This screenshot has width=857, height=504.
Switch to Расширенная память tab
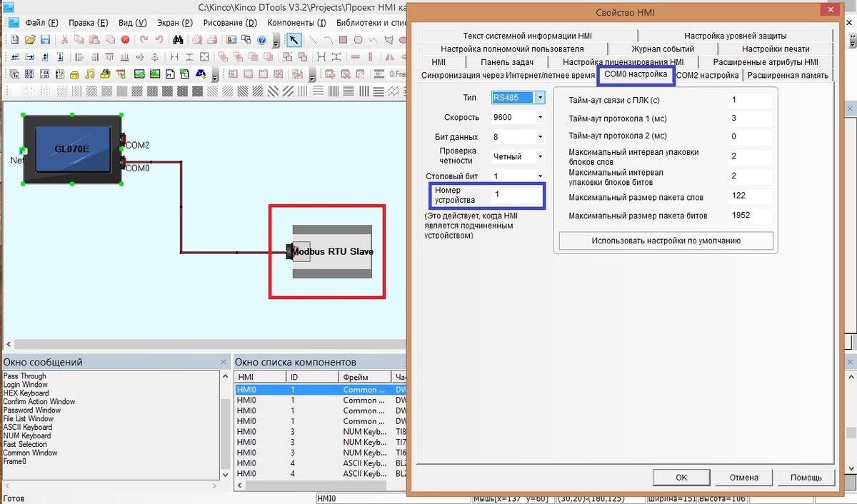coord(788,75)
